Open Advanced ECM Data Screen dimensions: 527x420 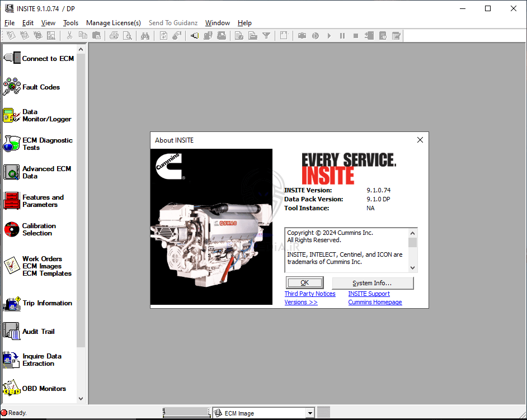click(37, 172)
